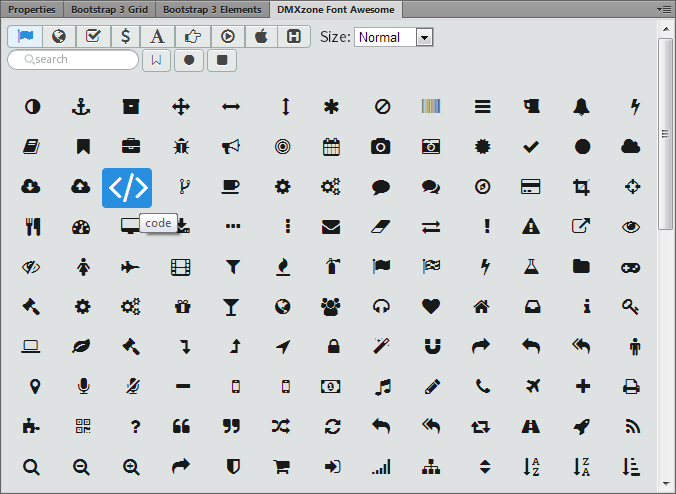This screenshot has width=676, height=494.
Task: Choose the credit card icon
Action: (x=530, y=187)
